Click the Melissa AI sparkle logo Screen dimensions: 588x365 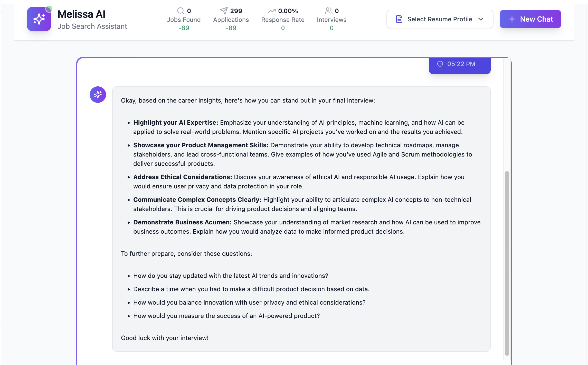click(x=39, y=19)
